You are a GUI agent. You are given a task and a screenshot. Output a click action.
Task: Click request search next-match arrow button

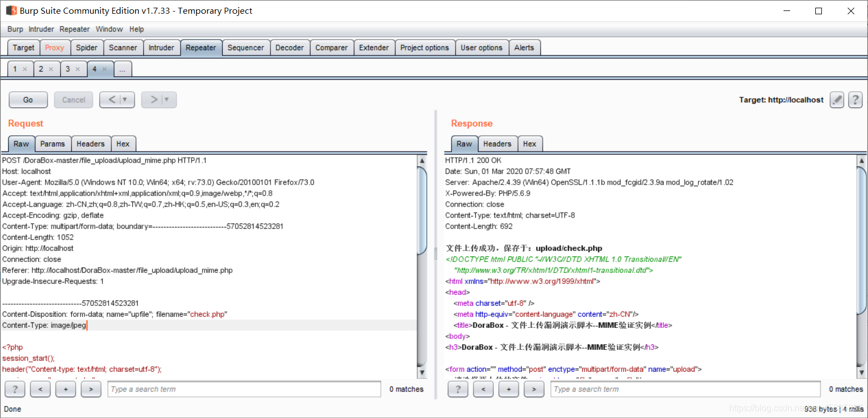click(x=91, y=389)
